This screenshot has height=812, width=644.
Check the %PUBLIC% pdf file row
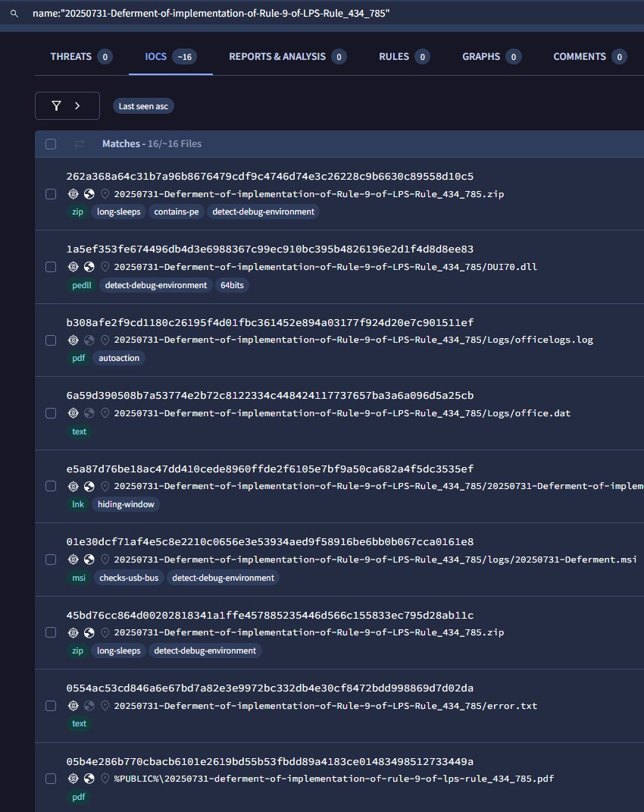point(51,779)
